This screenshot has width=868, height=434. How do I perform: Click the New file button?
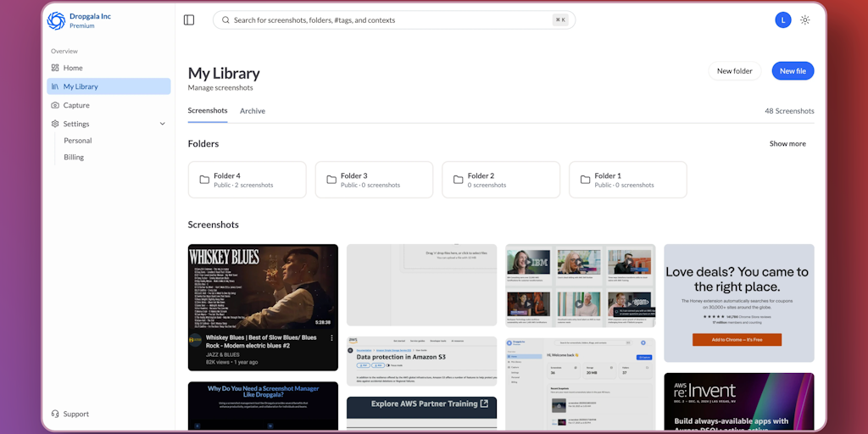pyautogui.click(x=793, y=71)
